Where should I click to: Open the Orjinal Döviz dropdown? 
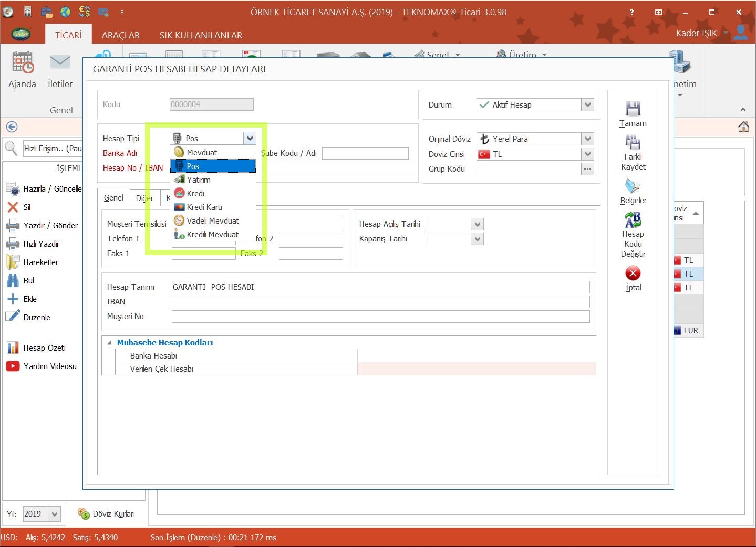588,139
